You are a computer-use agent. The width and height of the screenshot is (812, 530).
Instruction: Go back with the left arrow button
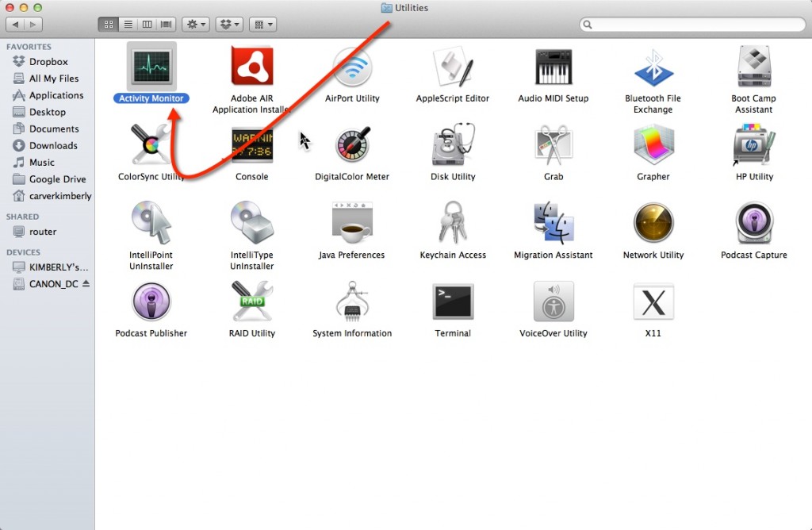coord(15,25)
